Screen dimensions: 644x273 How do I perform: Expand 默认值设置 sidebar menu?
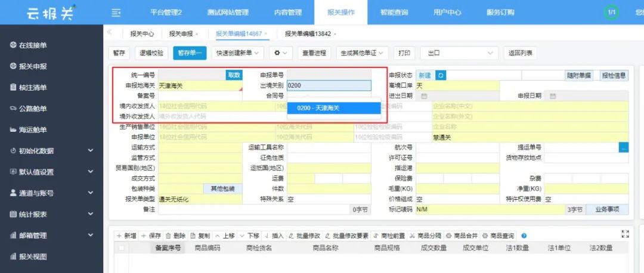51,172
